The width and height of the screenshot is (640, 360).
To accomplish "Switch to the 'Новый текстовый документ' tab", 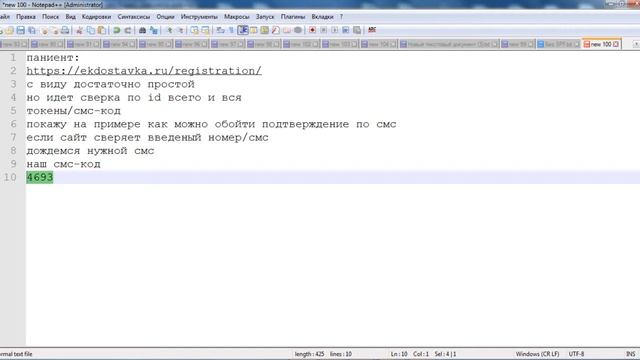I will click(449, 44).
